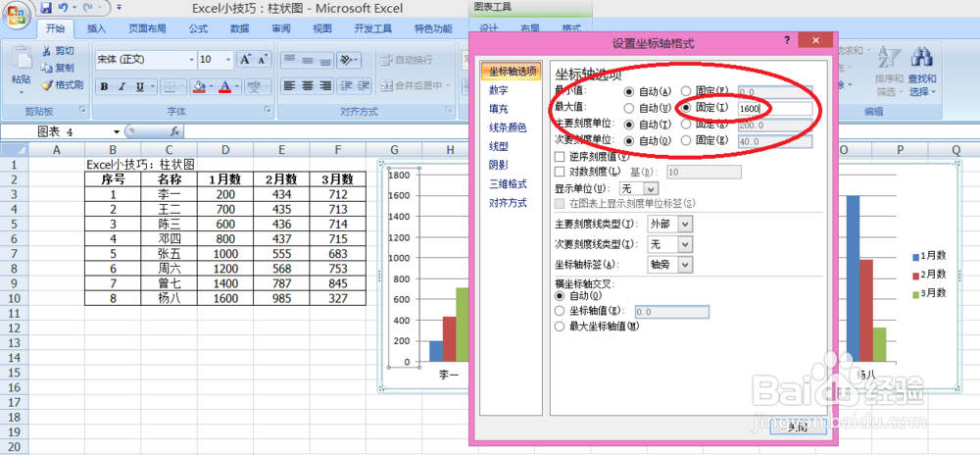The height and width of the screenshot is (455, 980).
Task: Expand the Name Box dropdown arrow
Action: pos(117,131)
